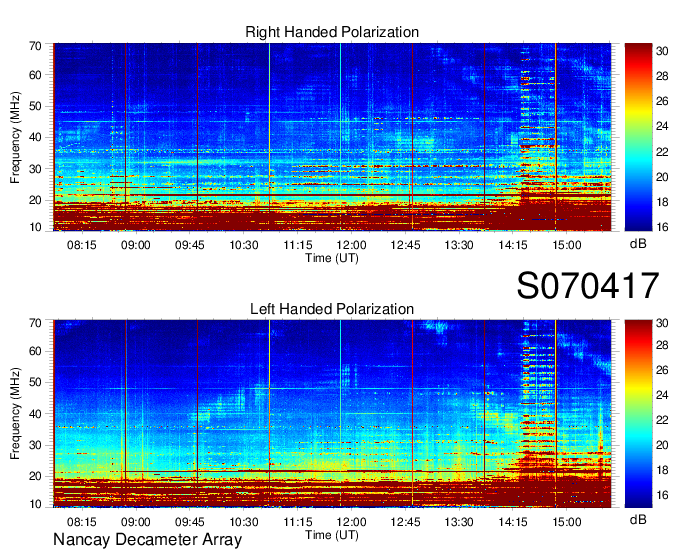
Task: Click "12:00" time tick of Right Handed plot
Action: [x=351, y=245]
